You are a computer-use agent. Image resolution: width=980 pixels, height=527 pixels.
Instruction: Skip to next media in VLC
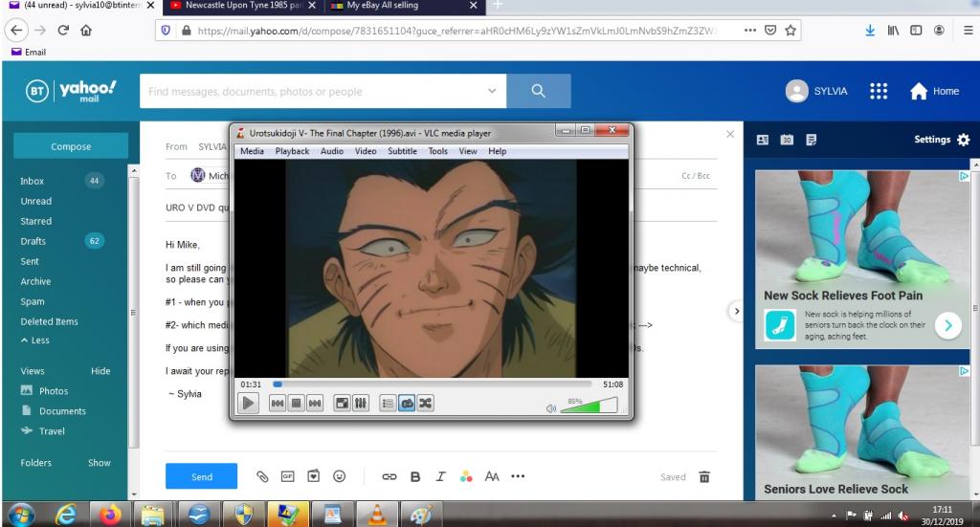[x=315, y=404]
